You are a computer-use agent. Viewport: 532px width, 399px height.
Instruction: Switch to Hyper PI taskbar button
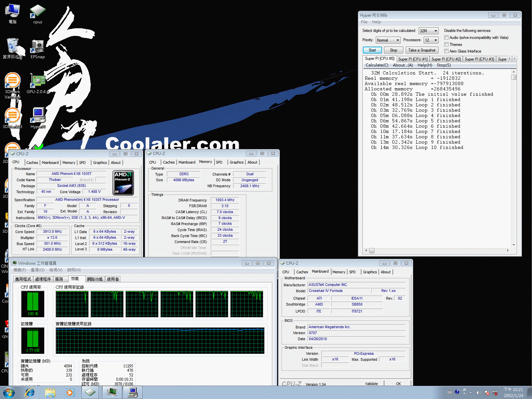pos(133,393)
